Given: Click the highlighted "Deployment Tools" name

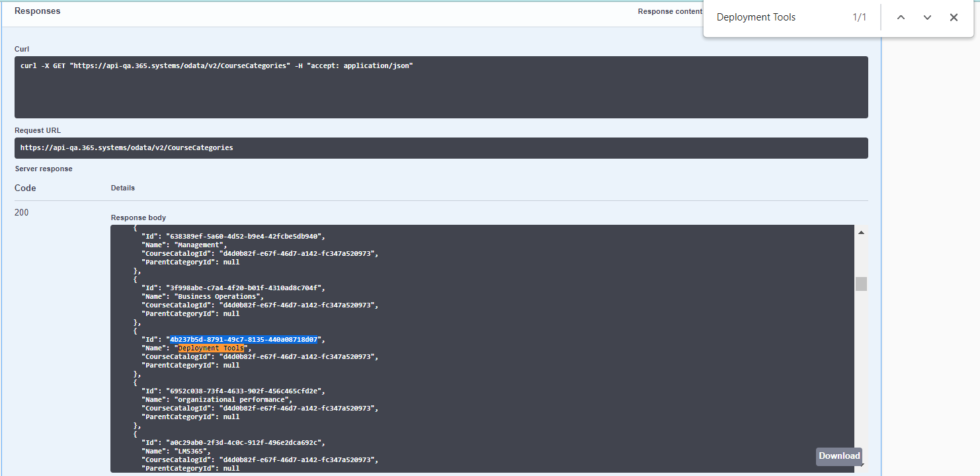Looking at the screenshot, I should (x=211, y=348).
